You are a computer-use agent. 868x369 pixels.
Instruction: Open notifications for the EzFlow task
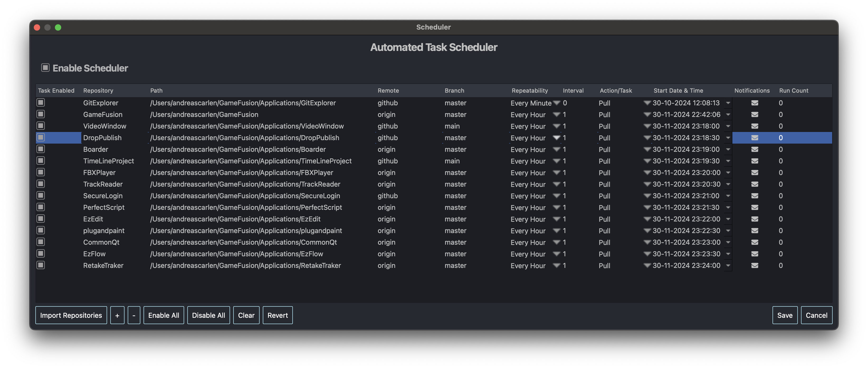click(x=755, y=254)
